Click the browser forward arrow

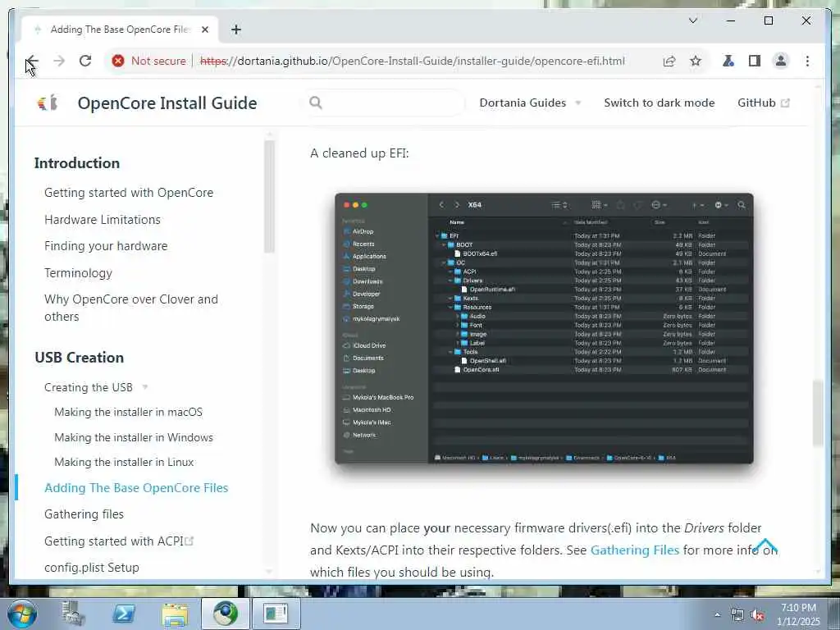[59, 61]
